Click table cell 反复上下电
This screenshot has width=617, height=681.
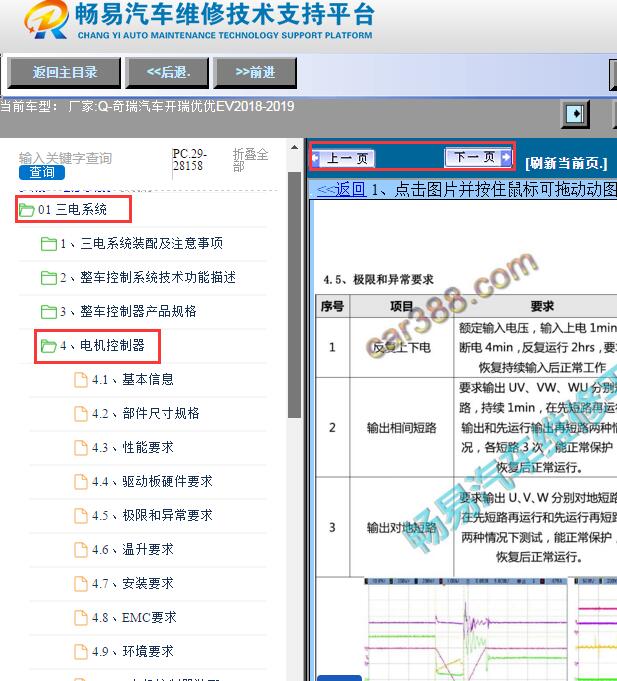(401, 347)
